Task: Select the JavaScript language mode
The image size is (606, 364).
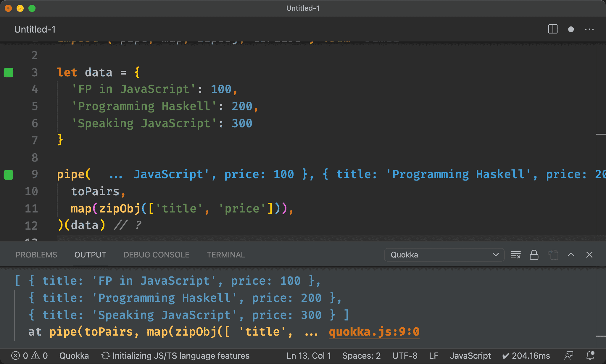Action: click(470, 356)
